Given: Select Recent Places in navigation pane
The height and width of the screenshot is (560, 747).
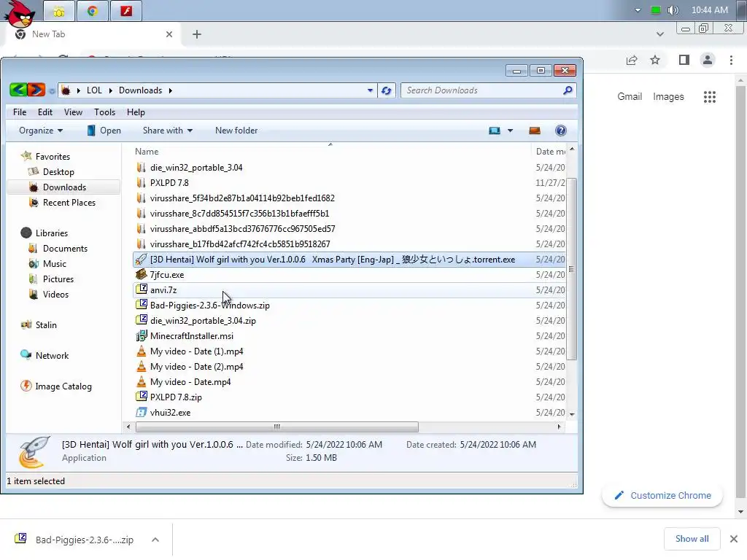Looking at the screenshot, I should tap(69, 203).
